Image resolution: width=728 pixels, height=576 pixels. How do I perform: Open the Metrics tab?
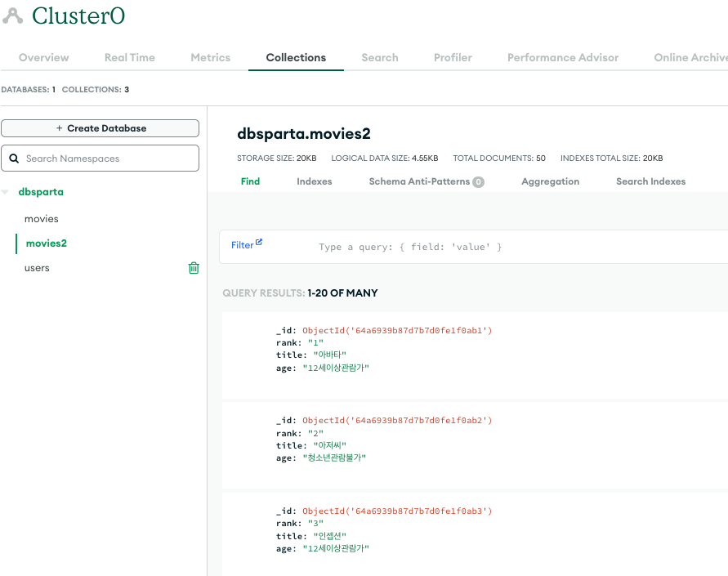click(210, 57)
